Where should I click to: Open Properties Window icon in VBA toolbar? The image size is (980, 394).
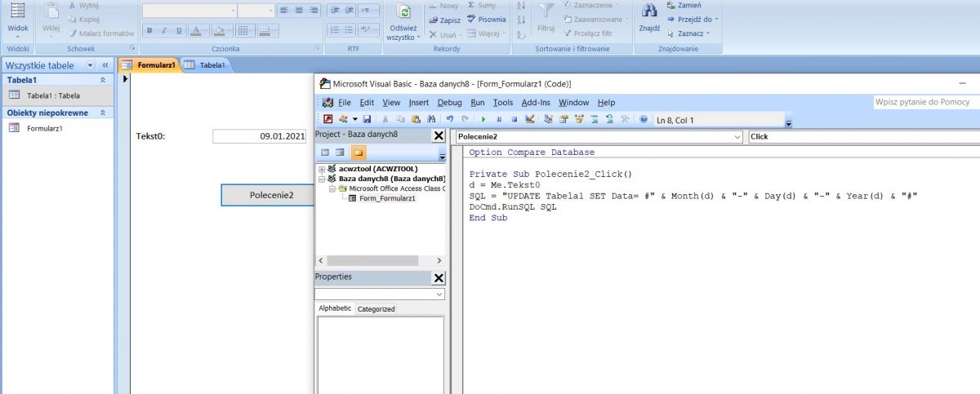pos(563,119)
